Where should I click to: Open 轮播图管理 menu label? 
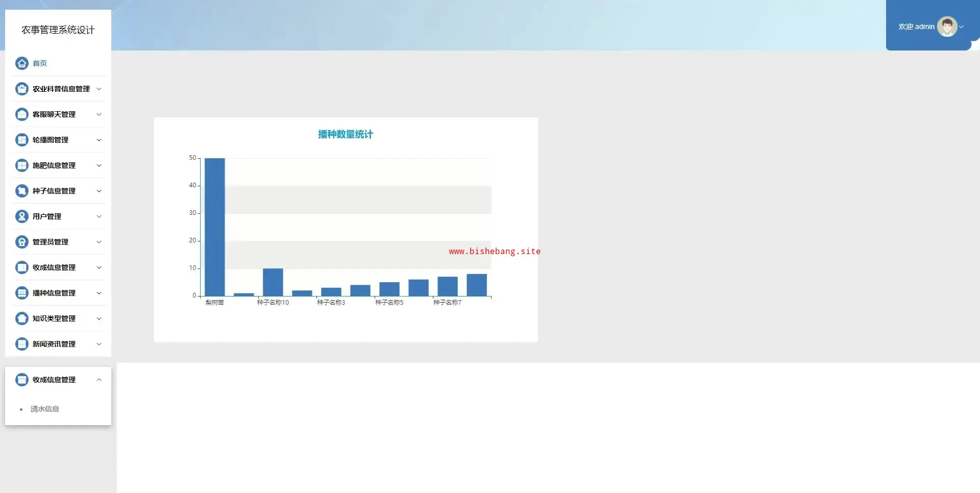click(51, 140)
